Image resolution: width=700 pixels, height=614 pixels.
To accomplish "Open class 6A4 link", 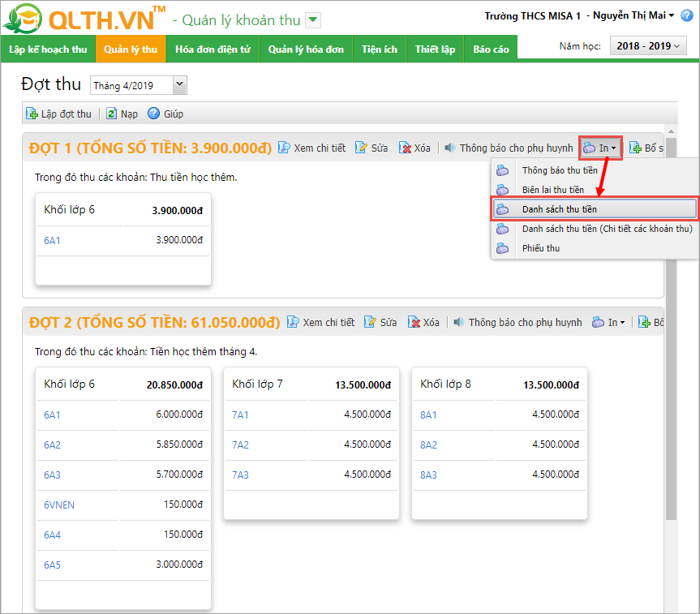I will pos(52,535).
